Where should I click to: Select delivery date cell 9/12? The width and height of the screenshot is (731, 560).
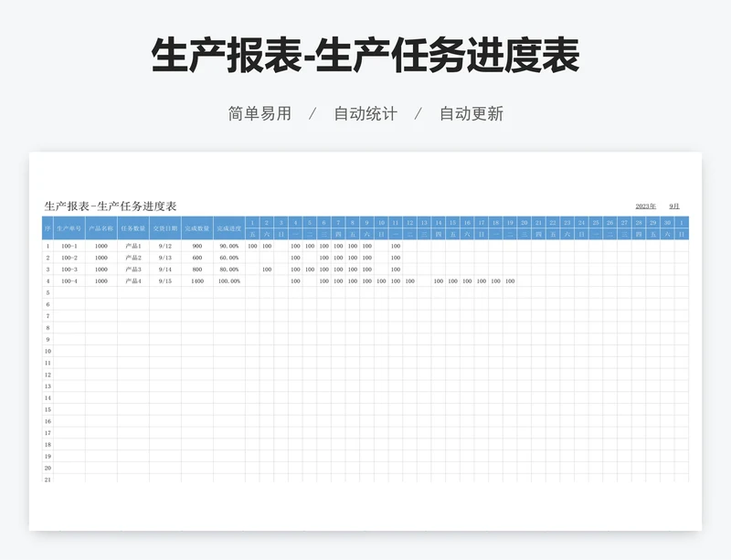(x=165, y=246)
